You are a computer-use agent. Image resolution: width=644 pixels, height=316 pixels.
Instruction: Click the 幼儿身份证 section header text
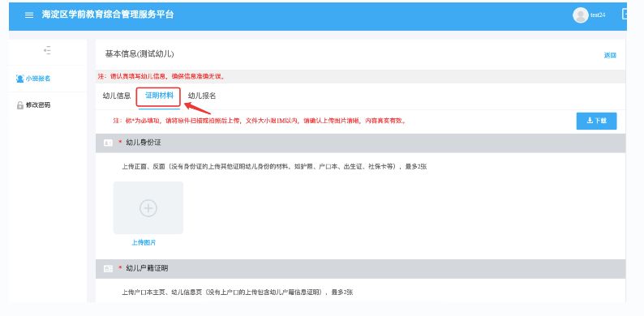click(144, 143)
